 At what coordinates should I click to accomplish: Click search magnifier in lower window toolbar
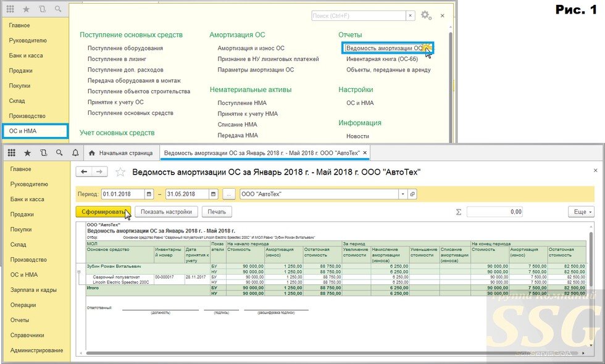[x=59, y=153]
